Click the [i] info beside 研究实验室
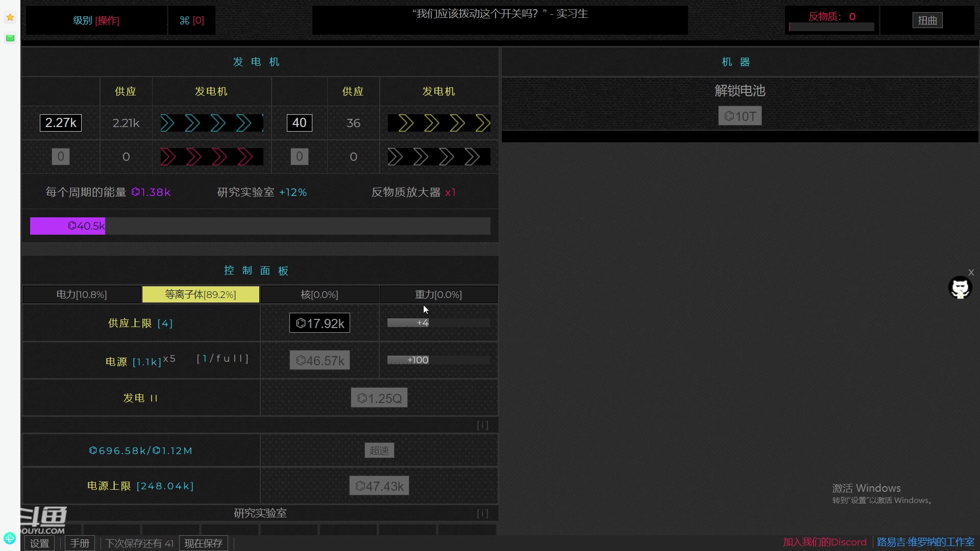980x551 pixels. 483,513
